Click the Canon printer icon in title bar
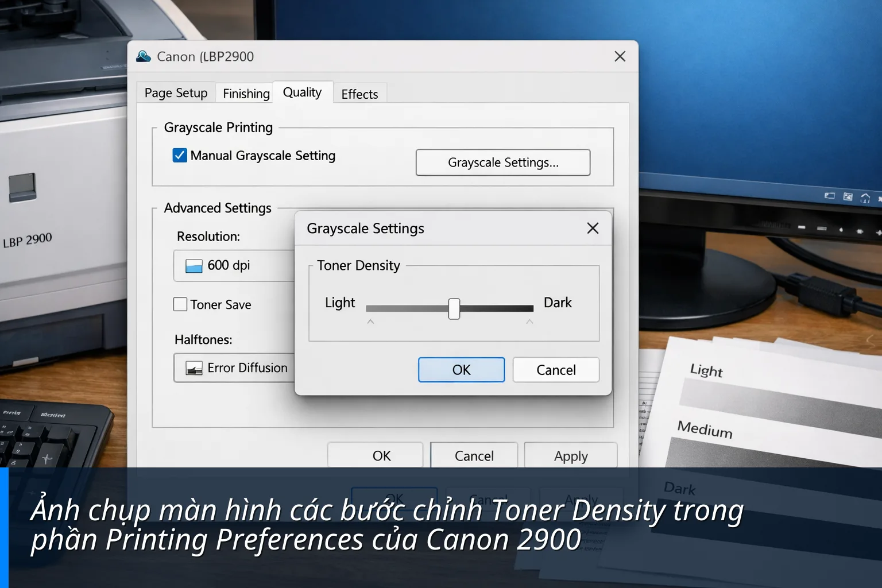Screen dimensions: 882x588 (x=144, y=56)
